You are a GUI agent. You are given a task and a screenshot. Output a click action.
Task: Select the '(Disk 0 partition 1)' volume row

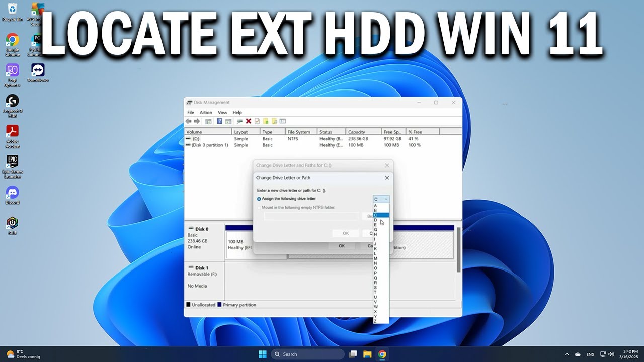pyautogui.click(x=323, y=145)
